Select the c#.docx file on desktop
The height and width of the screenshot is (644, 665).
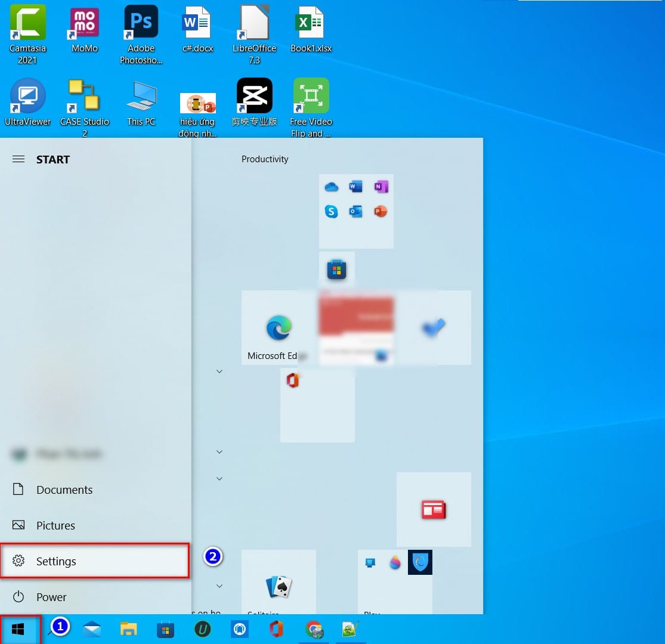[197, 29]
